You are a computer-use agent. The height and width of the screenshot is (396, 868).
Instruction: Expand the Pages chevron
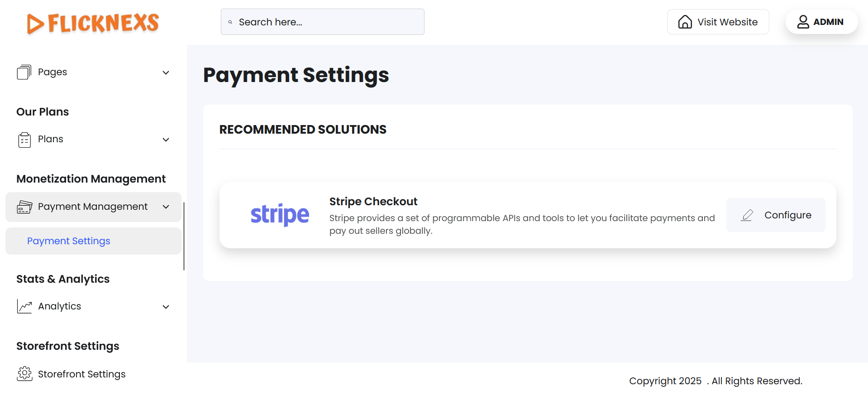click(166, 72)
